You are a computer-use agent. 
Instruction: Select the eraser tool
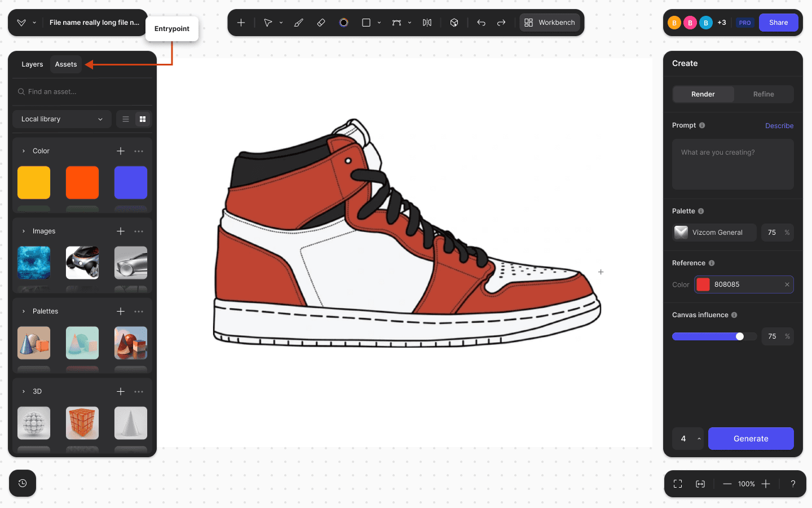coord(321,23)
